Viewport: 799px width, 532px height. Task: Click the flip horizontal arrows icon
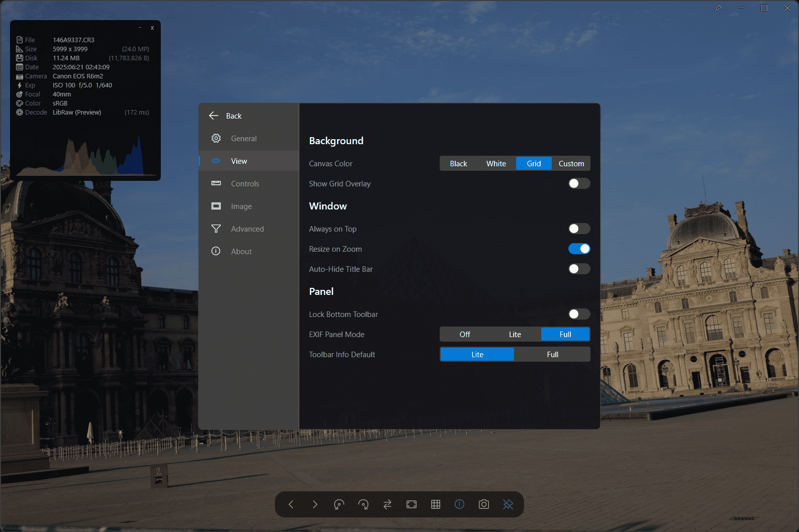coord(387,504)
